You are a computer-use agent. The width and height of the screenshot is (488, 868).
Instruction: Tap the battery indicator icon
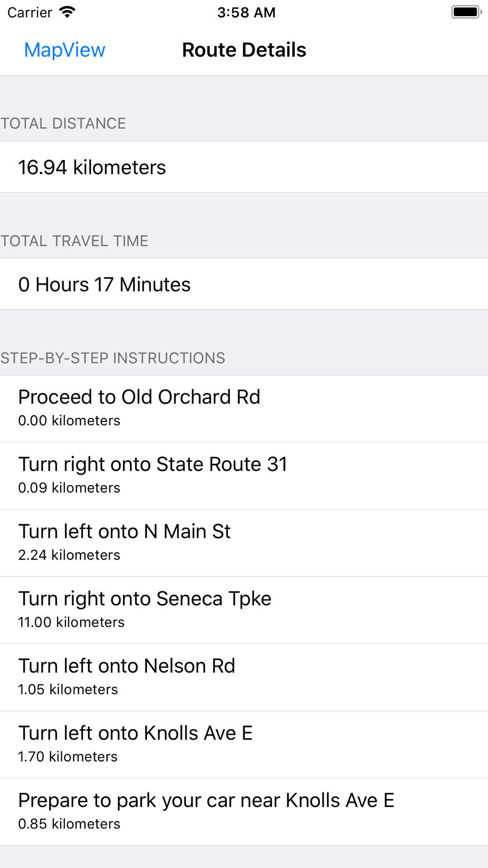(467, 12)
